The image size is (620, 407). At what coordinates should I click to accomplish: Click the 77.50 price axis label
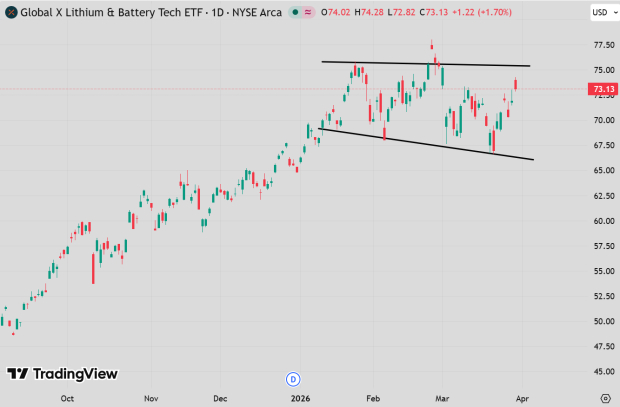point(603,45)
